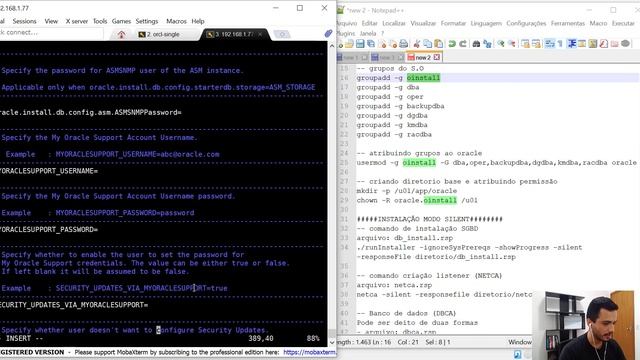Image resolution: width=640 pixels, height=360 pixels.
Task: Open the Editar menu in Notepad++
Action: (370, 23)
